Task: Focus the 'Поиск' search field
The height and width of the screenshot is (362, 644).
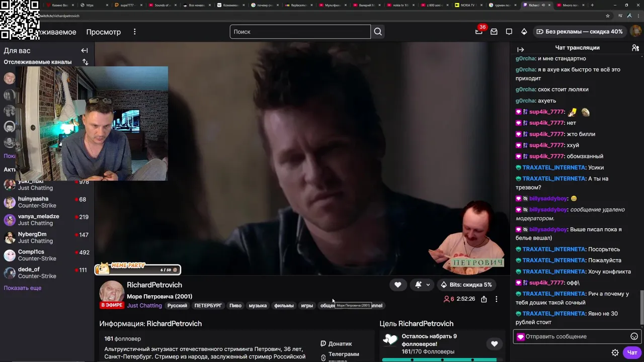Action: [x=300, y=32]
